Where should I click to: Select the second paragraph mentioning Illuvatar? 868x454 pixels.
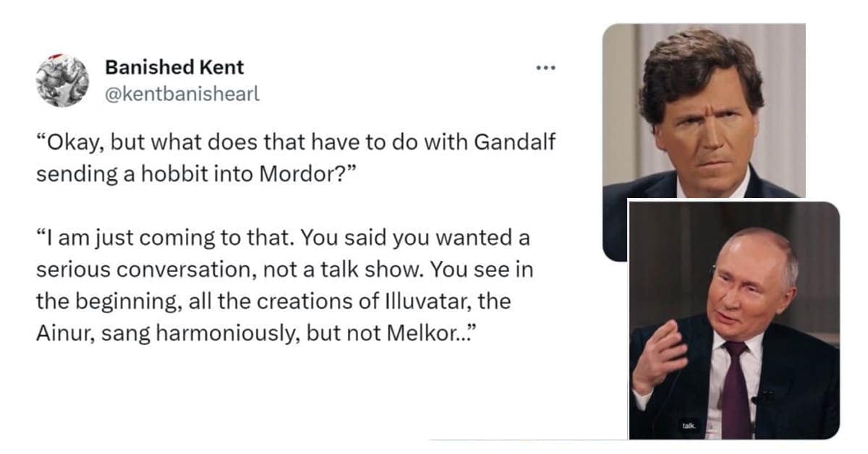pyautogui.click(x=289, y=282)
